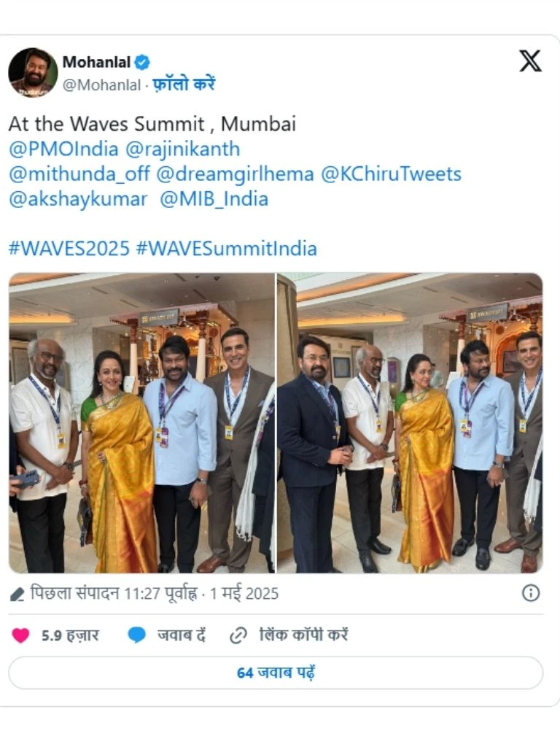The width and height of the screenshot is (560, 747).
Task: Click the tweet's 1 मई 2025 timestamp
Action: [x=244, y=594]
